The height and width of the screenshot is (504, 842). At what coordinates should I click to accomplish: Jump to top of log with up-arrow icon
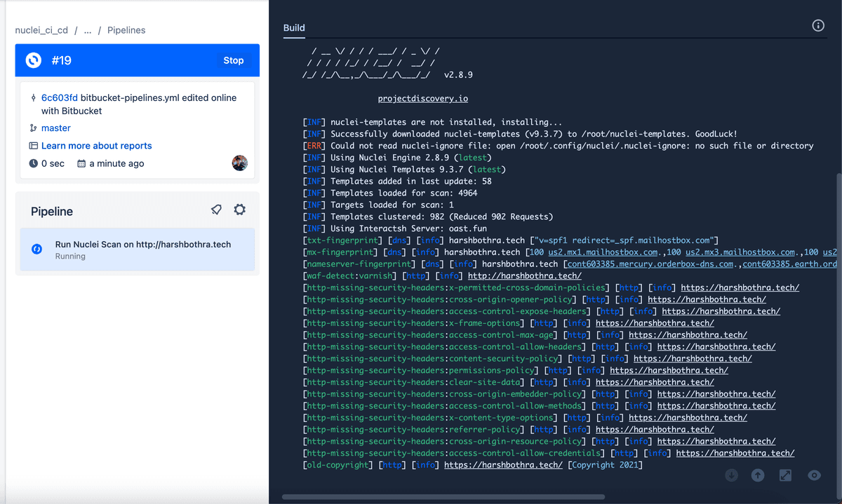(758, 475)
